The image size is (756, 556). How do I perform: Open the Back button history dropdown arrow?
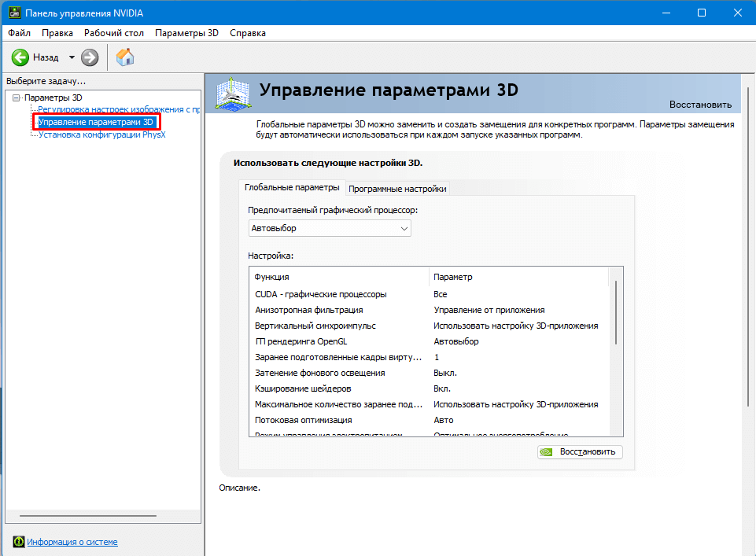72,57
